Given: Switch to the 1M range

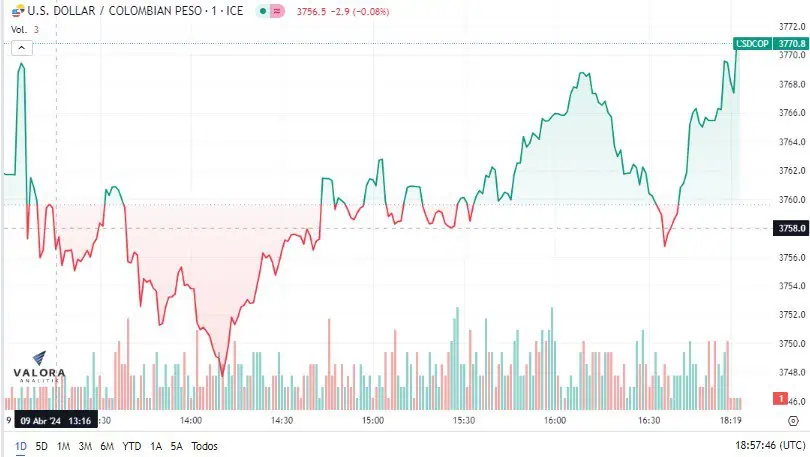Looking at the screenshot, I should click(64, 446).
